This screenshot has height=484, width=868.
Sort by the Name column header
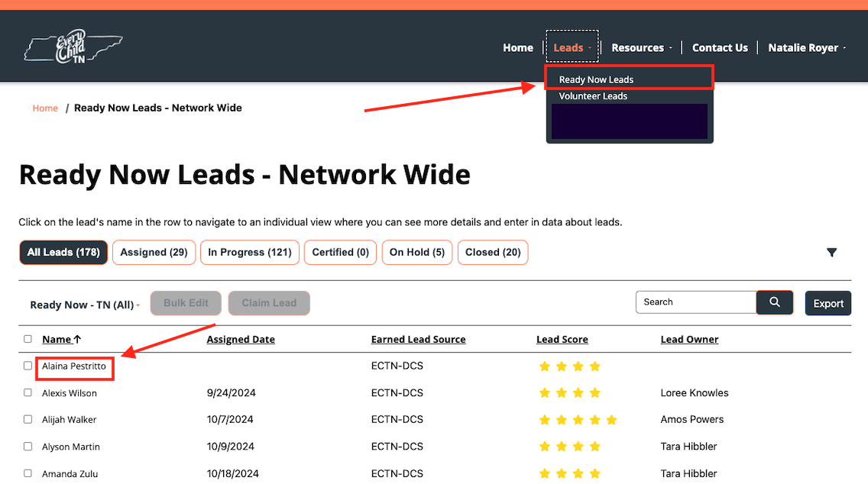coord(61,340)
